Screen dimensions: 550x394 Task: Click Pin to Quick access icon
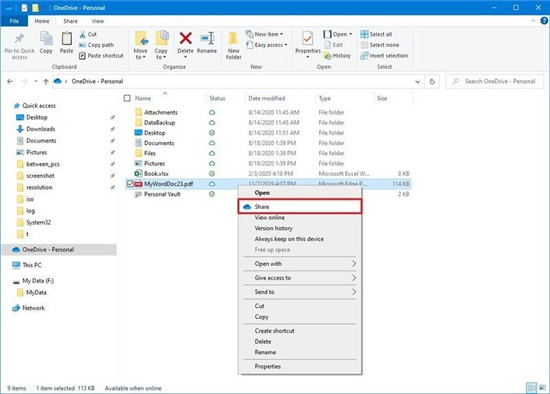(20, 39)
